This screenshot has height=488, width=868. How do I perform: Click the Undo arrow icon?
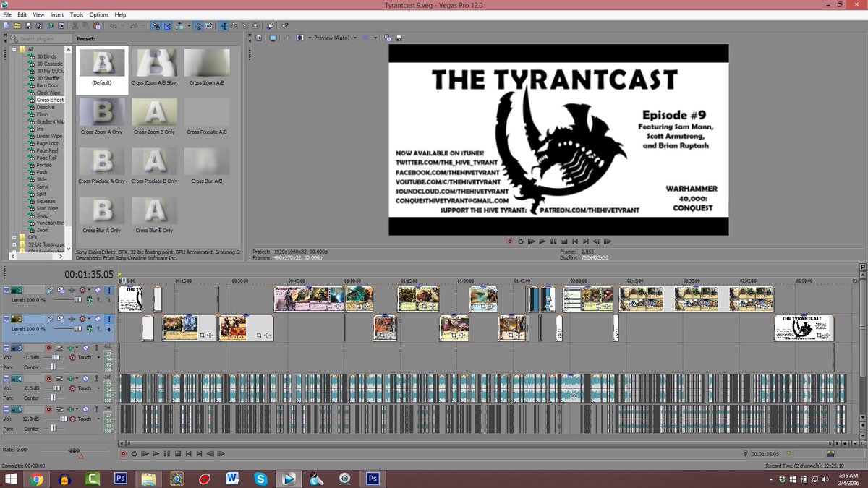(114, 25)
